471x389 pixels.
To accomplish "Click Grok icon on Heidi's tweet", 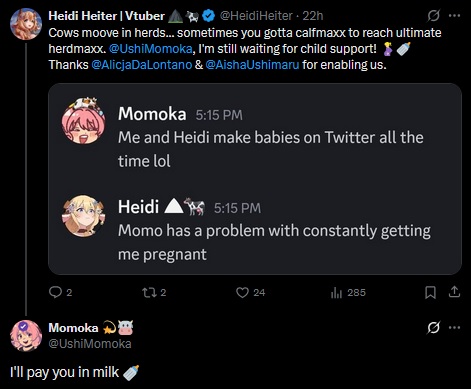I will coord(433,15).
